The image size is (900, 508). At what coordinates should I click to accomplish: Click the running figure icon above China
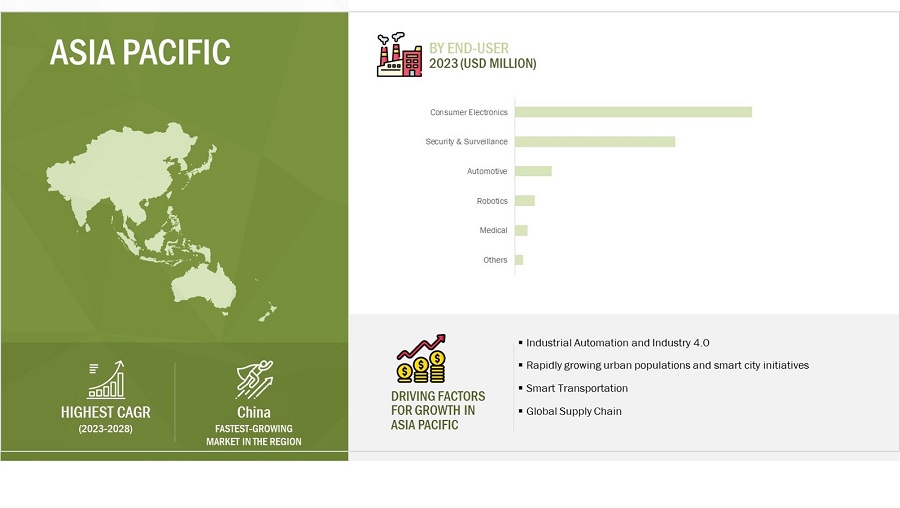point(254,380)
